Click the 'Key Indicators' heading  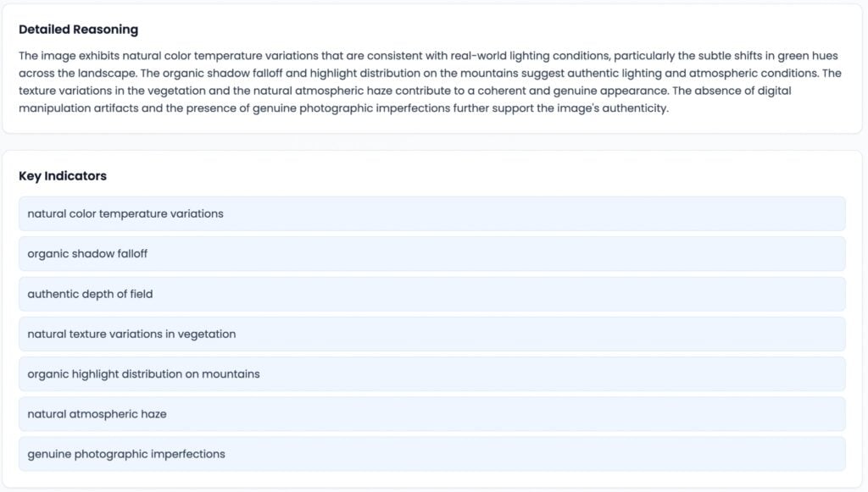[63, 176]
